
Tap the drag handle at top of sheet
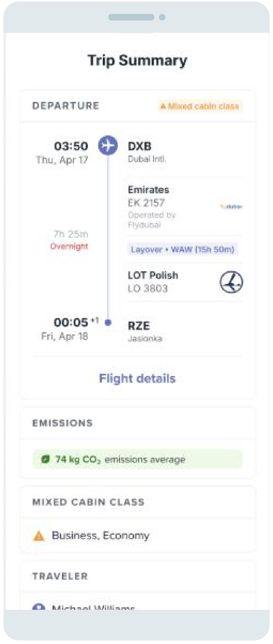(x=131, y=17)
